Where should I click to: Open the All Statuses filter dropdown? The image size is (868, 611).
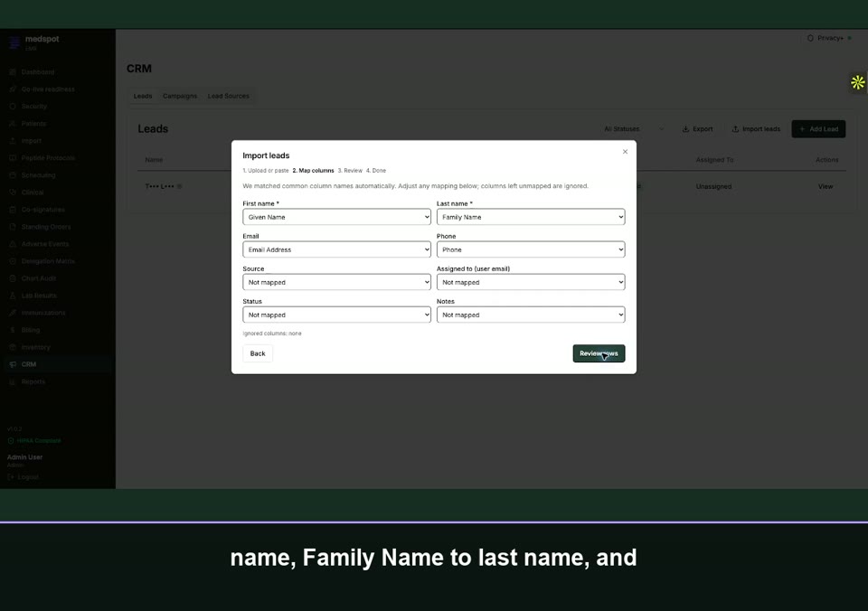coord(633,129)
